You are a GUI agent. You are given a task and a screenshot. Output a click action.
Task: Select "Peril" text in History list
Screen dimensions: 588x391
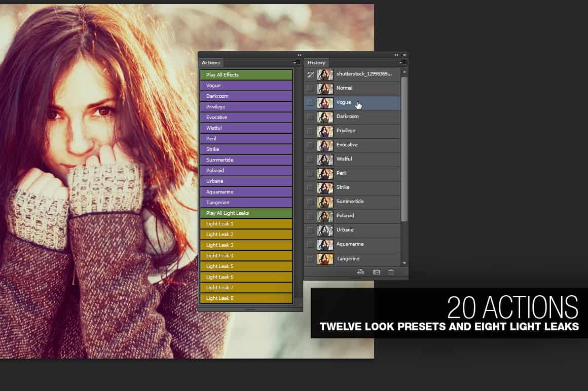click(341, 173)
